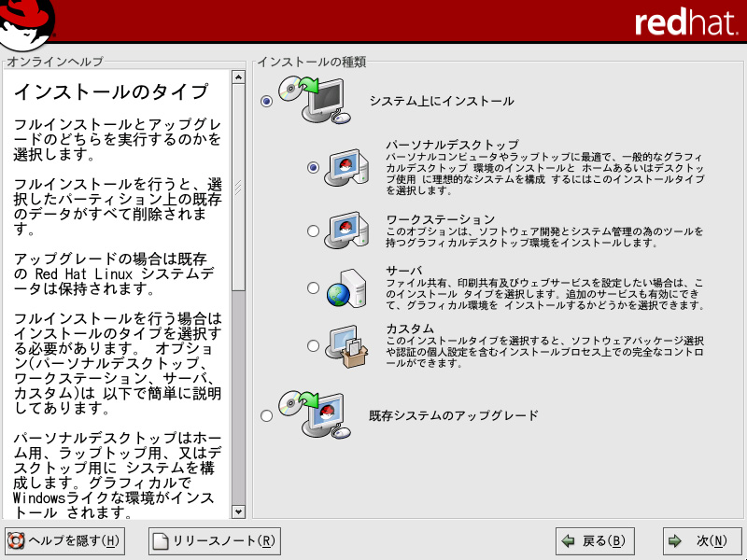Click the Personal Desktop description text
Viewport: 747px width, 560px height.
(545, 174)
